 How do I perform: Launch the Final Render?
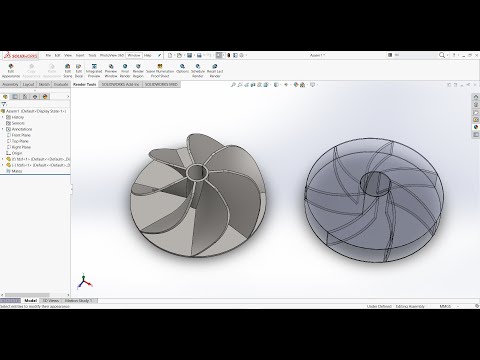point(125,71)
